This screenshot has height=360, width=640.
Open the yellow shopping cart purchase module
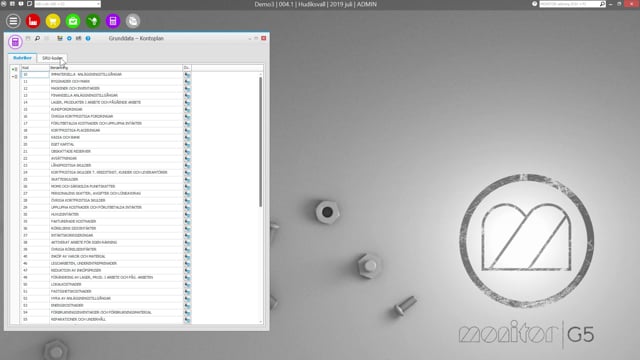point(53,21)
